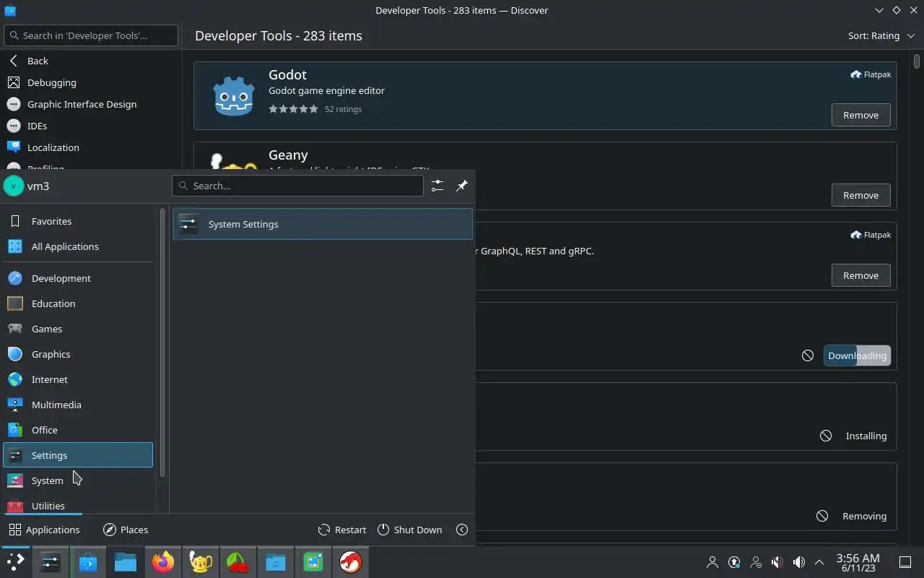The image size is (924, 578).
Task: Click the Restart button
Action: point(342,530)
